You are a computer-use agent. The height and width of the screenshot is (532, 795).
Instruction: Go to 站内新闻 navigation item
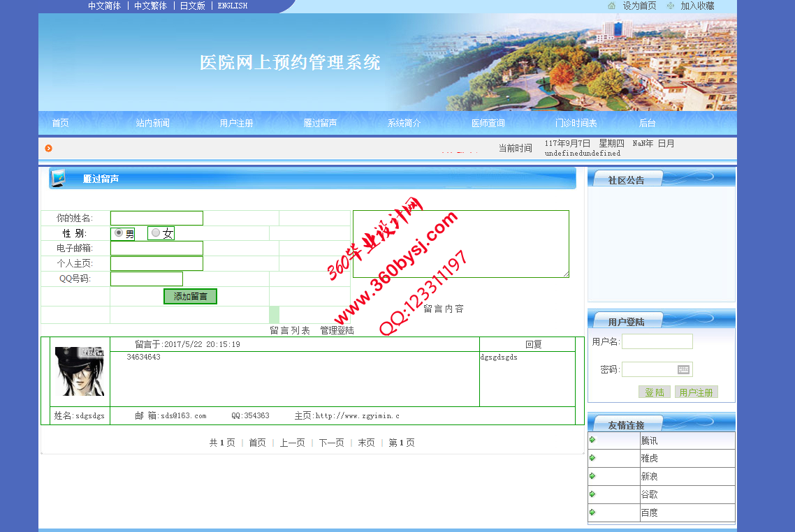tap(152, 123)
